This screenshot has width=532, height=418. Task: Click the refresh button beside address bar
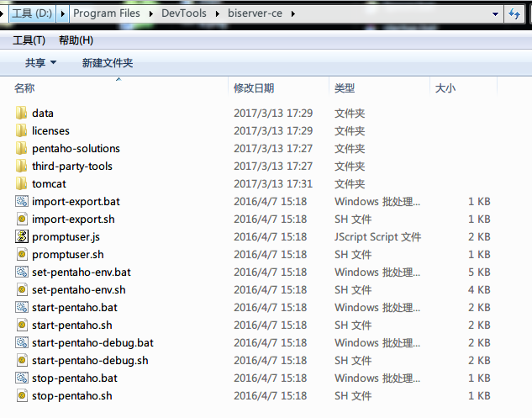click(514, 14)
